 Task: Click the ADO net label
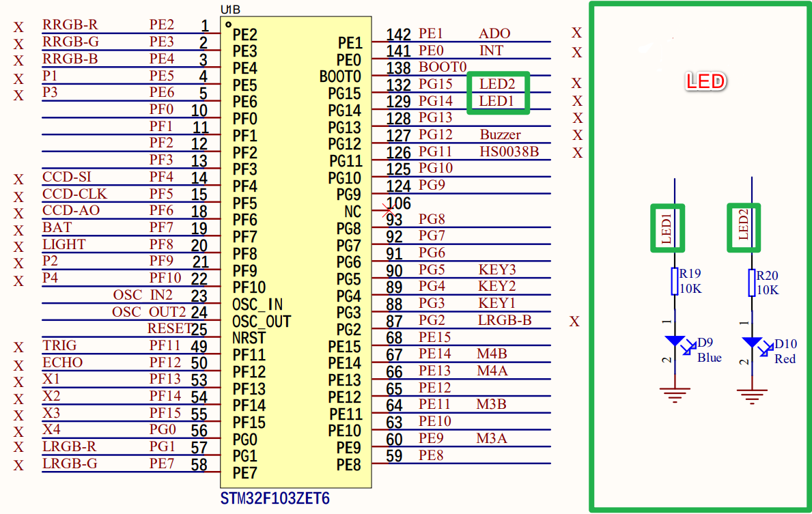[x=494, y=33]
